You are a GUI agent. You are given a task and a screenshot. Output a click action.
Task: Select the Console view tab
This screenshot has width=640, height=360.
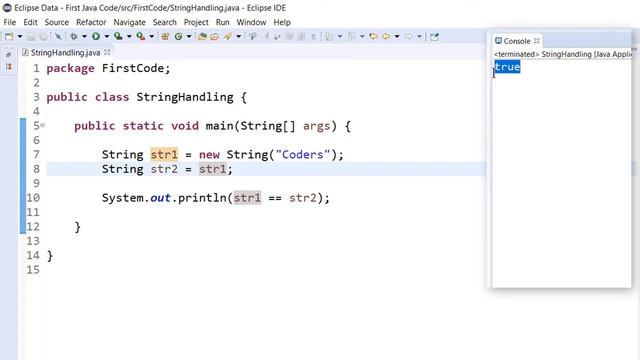516,41
